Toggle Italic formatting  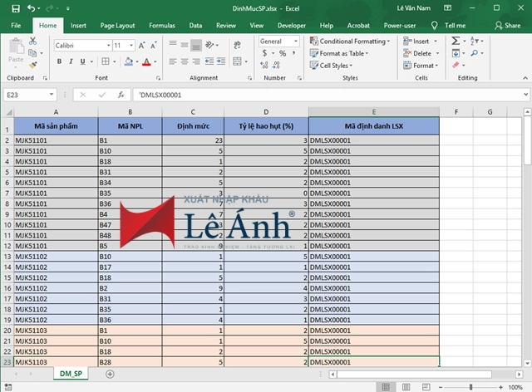[72, 61]
